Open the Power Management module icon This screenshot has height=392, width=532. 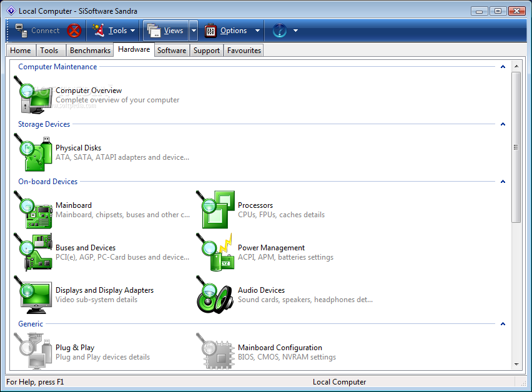click(215, 252)
